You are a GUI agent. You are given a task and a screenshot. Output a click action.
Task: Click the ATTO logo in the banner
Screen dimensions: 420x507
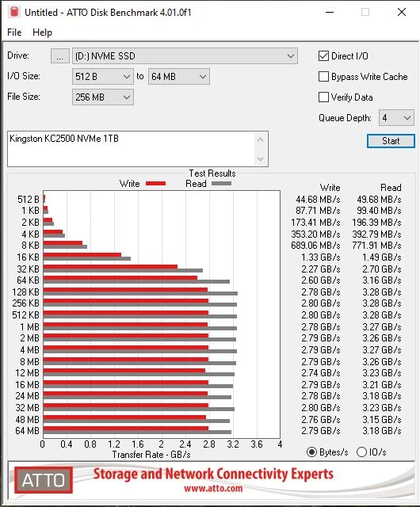[x=44, y=480]
